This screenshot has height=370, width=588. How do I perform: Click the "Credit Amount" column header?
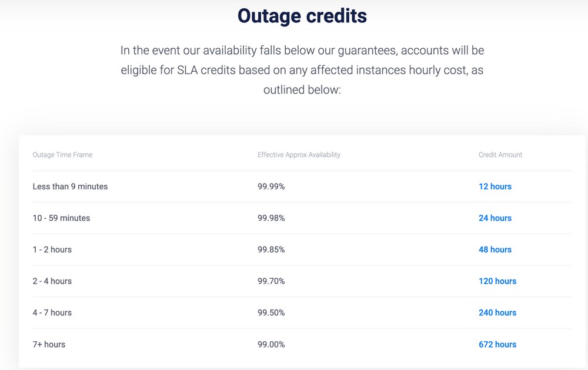[500, 155]
